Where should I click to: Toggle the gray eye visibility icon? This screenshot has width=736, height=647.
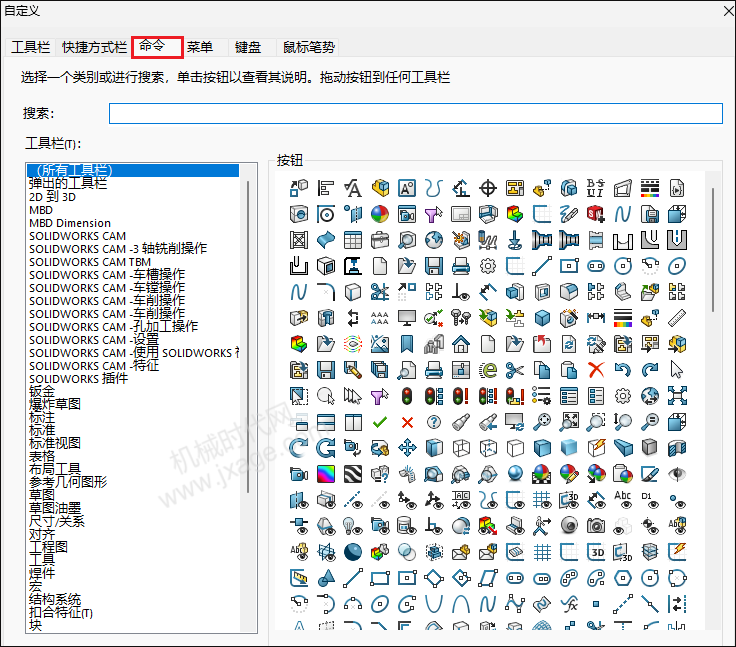click(677, 474)
